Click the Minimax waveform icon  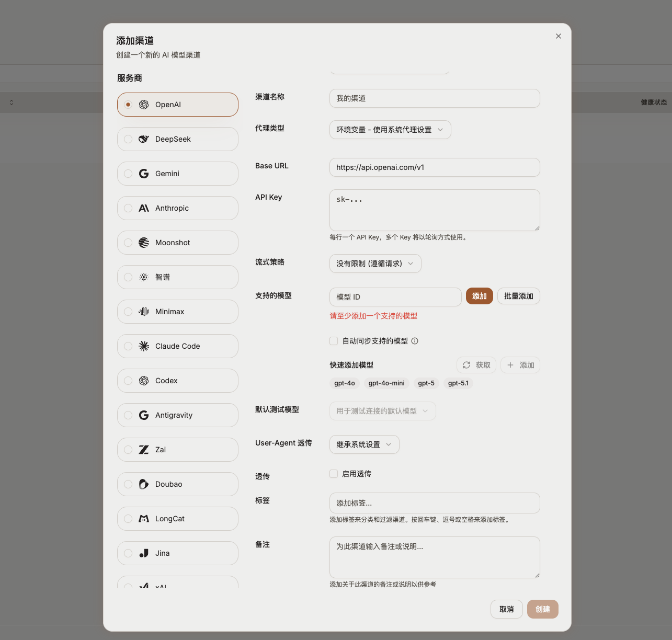coord(144,312)
